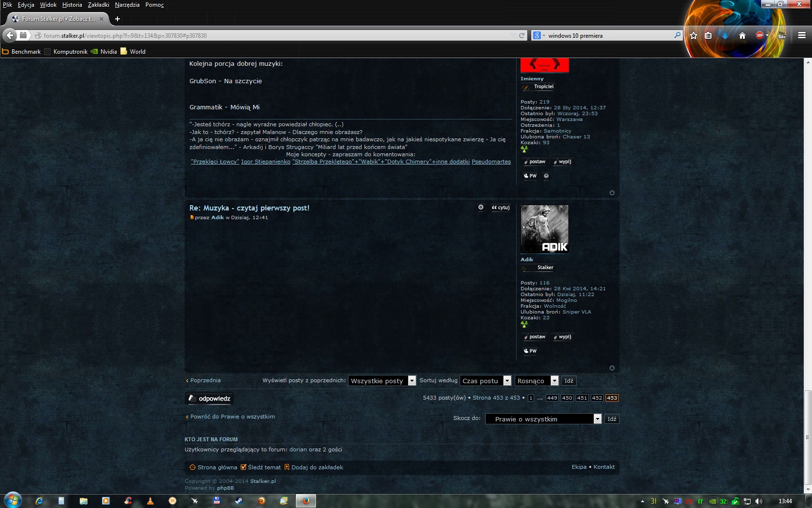Toggle Śledź temat checkbox link
The image size is (812, 508).
click(261, 467)
